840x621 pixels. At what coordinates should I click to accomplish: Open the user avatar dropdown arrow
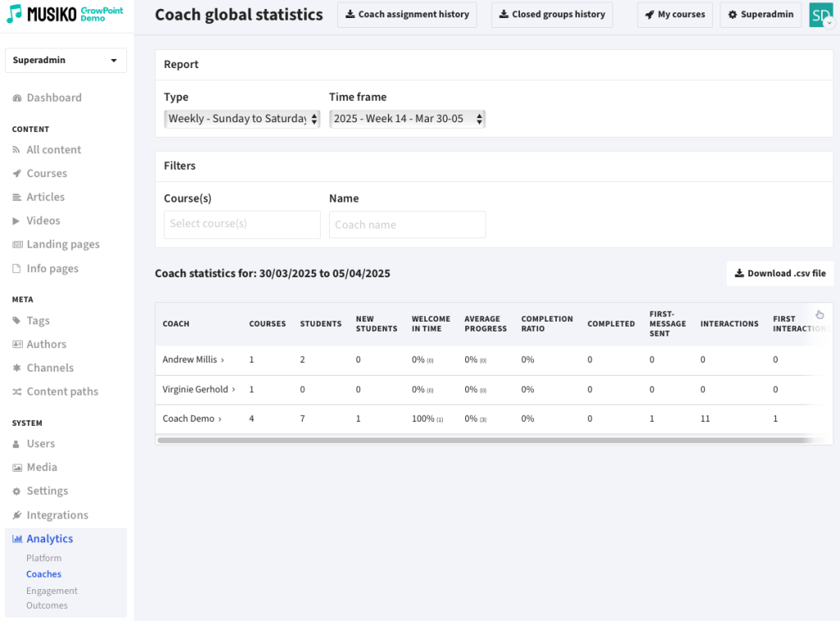829,23
